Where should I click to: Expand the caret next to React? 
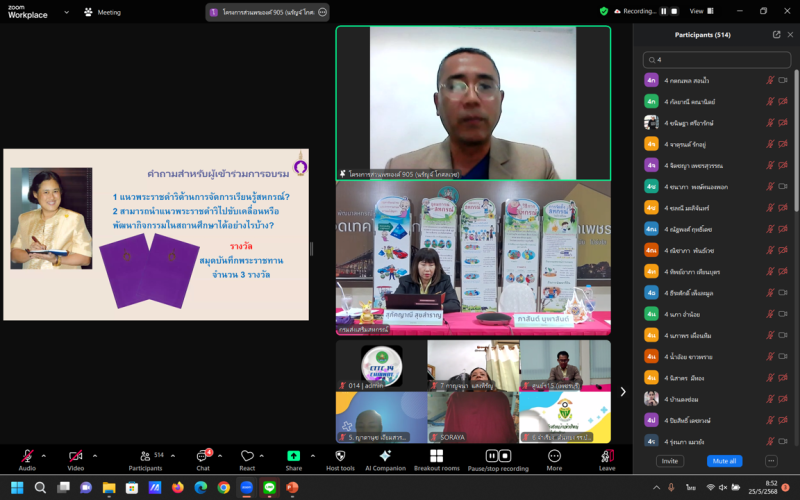(262, 456)
